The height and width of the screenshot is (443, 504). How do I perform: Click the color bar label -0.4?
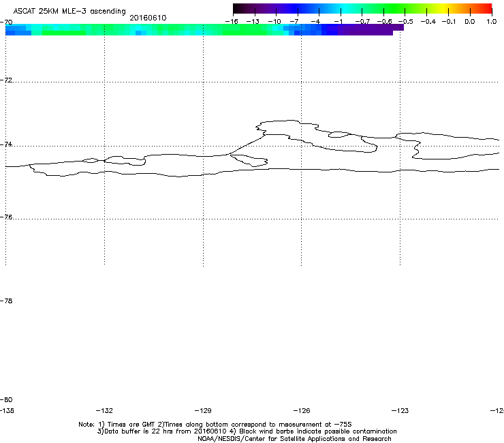[x=428, y=22]
